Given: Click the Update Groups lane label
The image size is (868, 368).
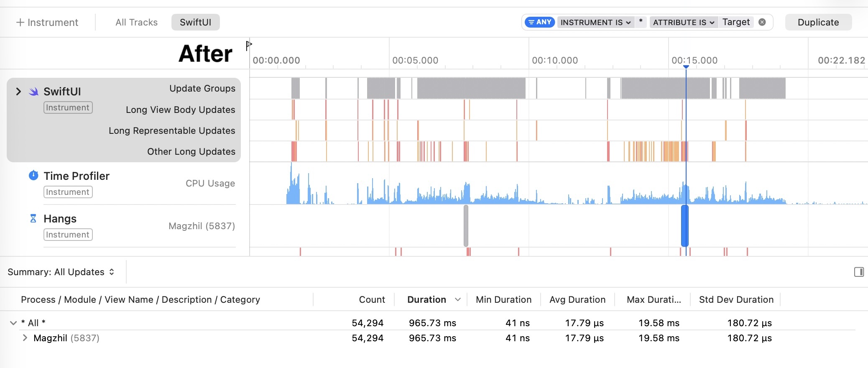Looking at the screenshot, I should 202,88.
